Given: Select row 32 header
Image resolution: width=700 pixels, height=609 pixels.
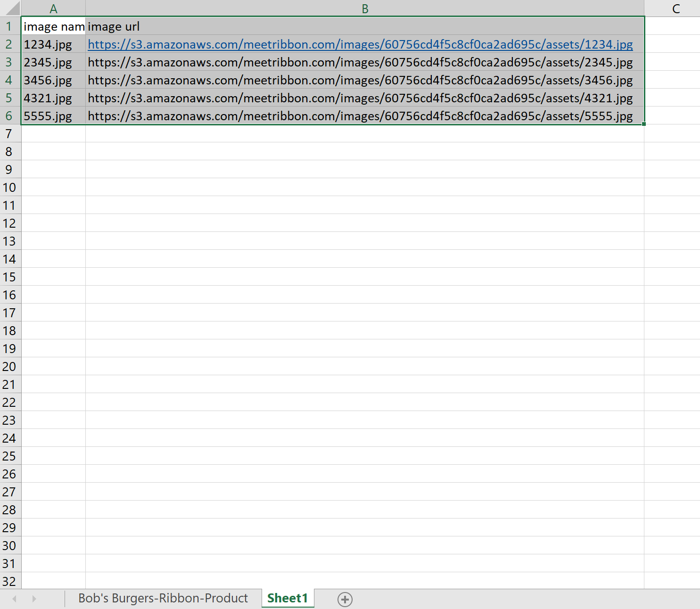Looking at the screenshot, I should pos(9,581).
